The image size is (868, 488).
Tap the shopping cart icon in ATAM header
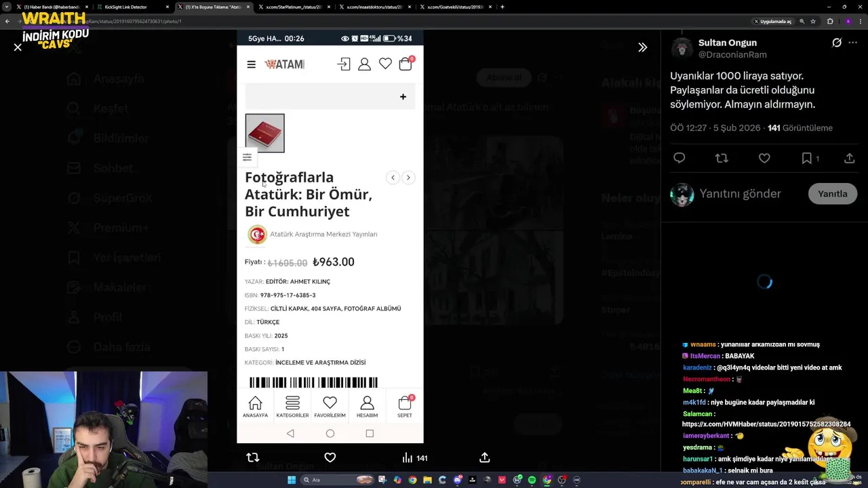point(406,64)
